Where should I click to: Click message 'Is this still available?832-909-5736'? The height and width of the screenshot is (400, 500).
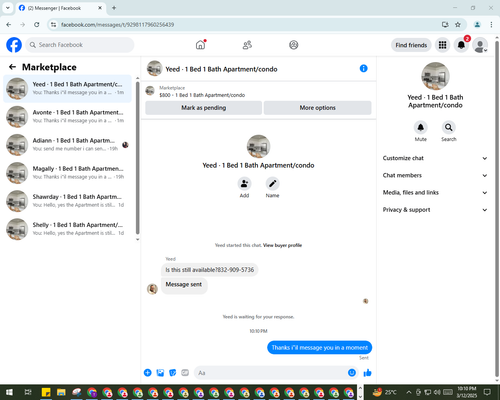tap(210, 270)
